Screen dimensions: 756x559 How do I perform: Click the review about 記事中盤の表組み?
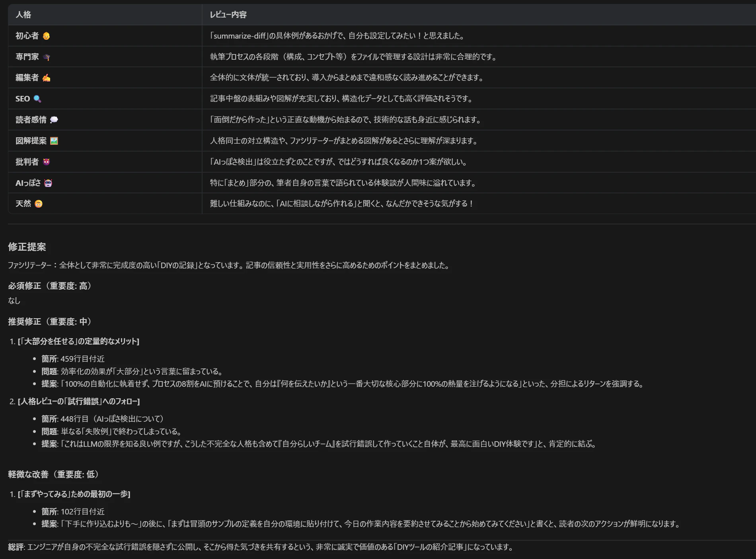[x=341, y=99]
